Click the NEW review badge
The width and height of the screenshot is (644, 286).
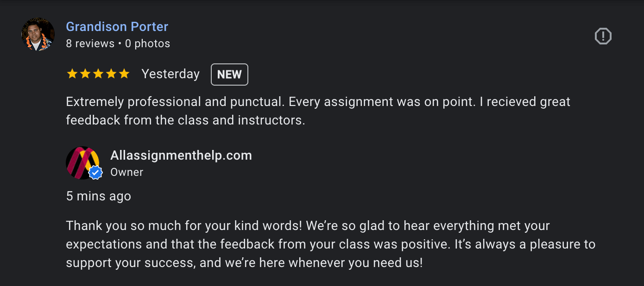[x=229, y=74]
